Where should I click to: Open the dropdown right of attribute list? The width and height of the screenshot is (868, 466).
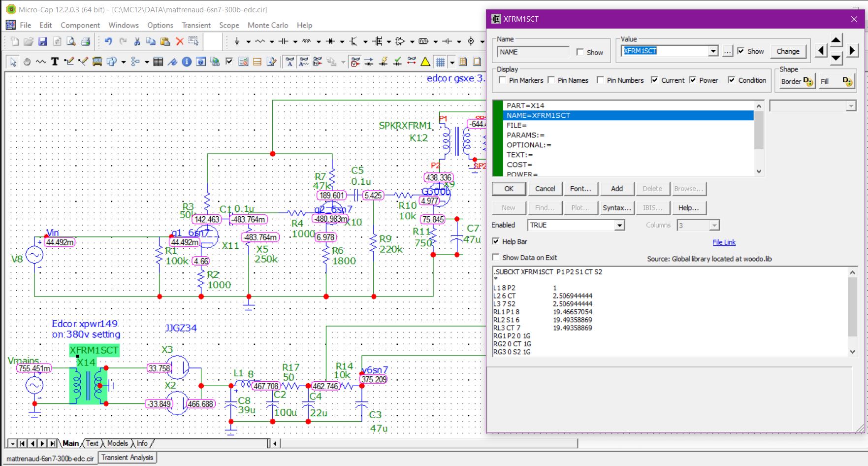(851, 106)
